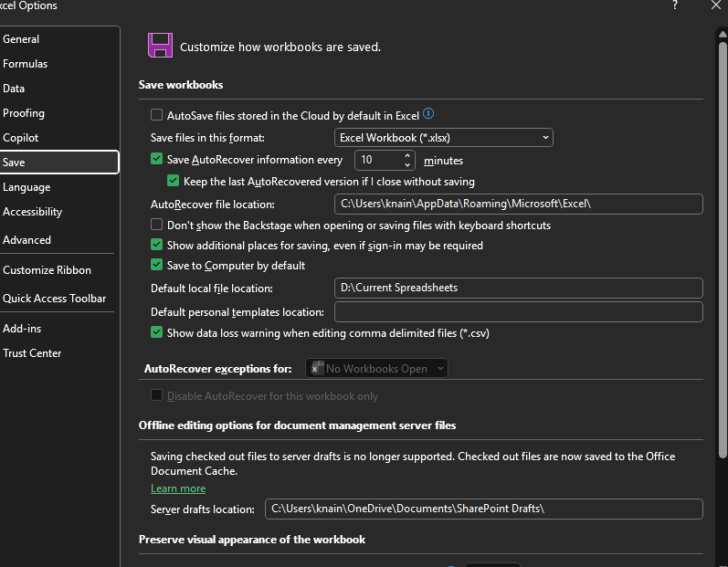Toggle Keep the last AutoRecovered version checkbox
The width and height of the screenshot is (728, 567).
174,181
